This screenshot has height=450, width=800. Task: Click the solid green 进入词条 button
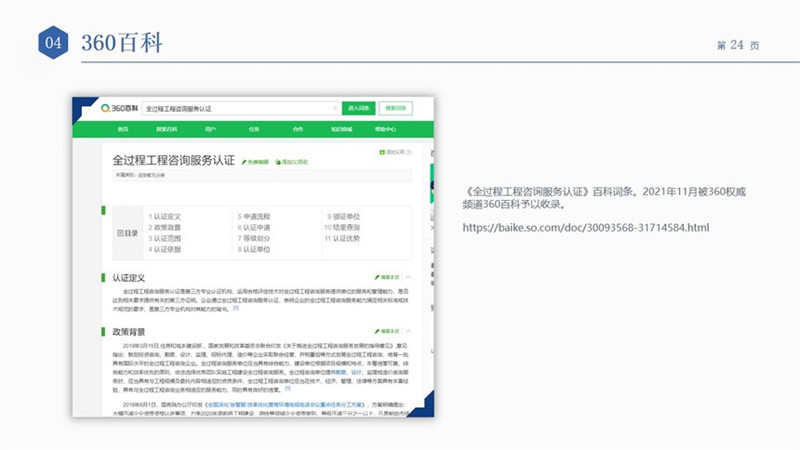click(358, 108)
